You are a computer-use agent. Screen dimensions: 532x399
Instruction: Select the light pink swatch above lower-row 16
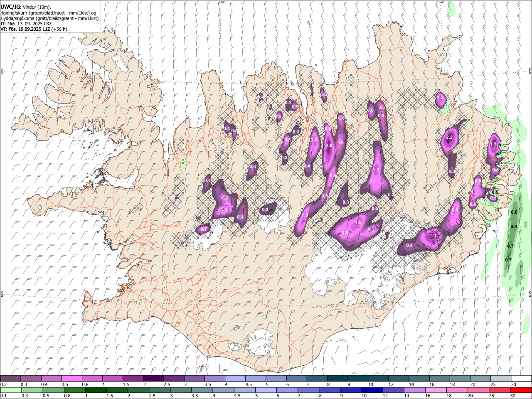tap(436, 390)
